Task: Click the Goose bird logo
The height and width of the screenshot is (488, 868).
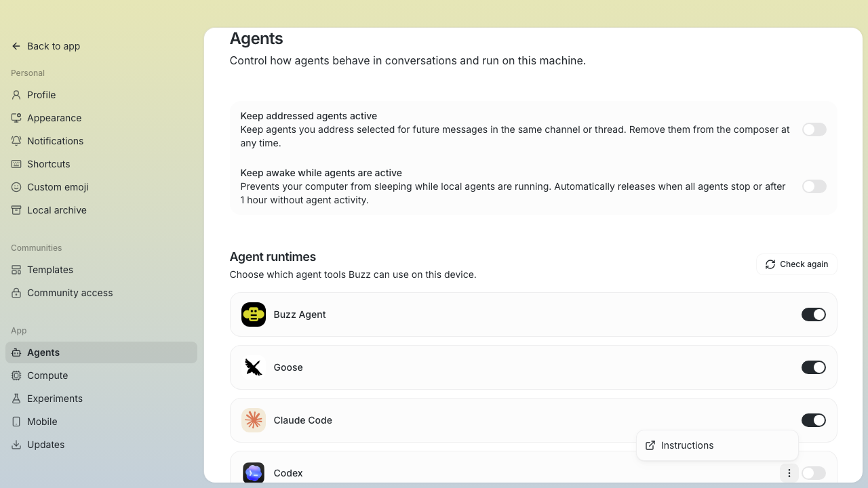Action: (x=254, y=367)
